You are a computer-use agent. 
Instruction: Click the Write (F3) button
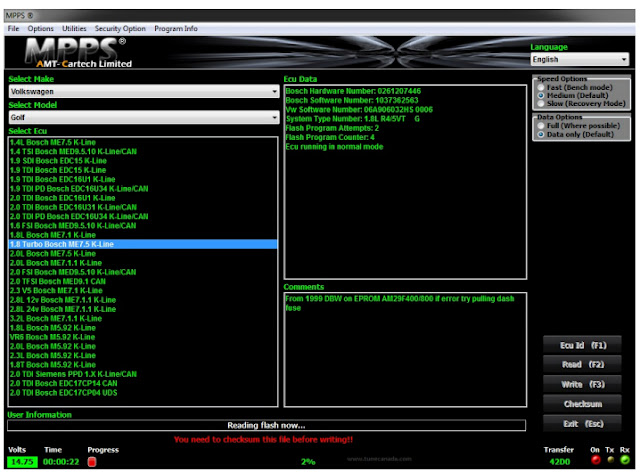click(x=582, y=384)
